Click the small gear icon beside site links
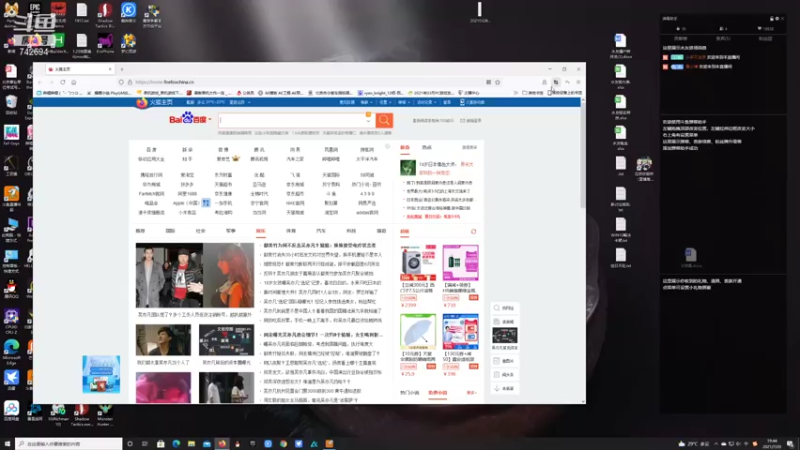The width and height of the screenshot is (800, 450). coord(387,147)
